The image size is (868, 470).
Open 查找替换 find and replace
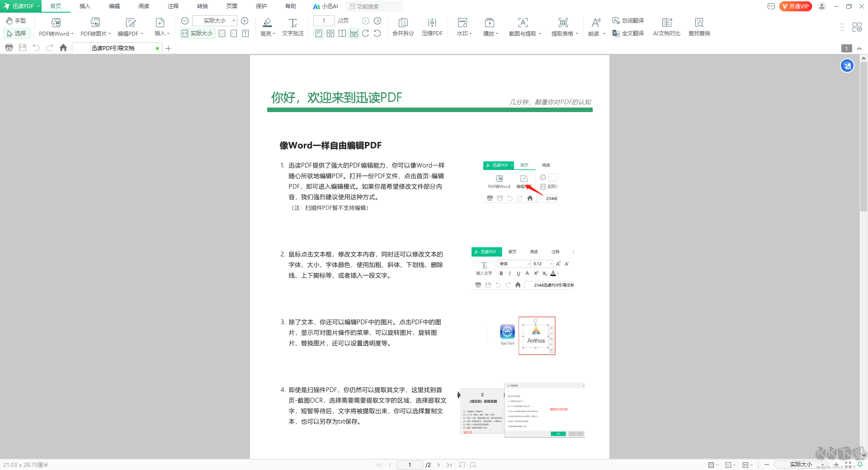699,27
